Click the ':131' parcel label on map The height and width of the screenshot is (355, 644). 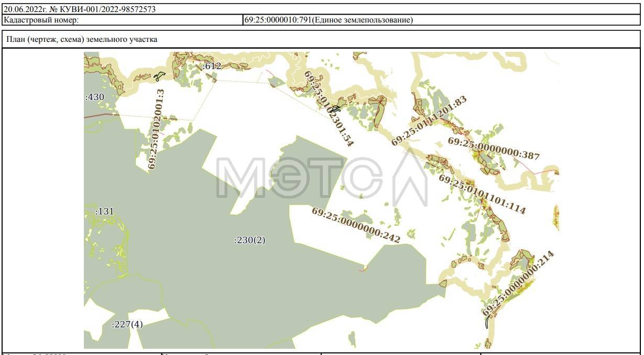click(x=105, y=212)
